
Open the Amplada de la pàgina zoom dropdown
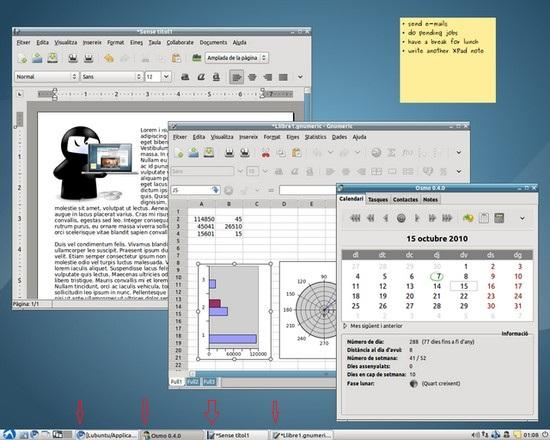[x=237, y=58]
